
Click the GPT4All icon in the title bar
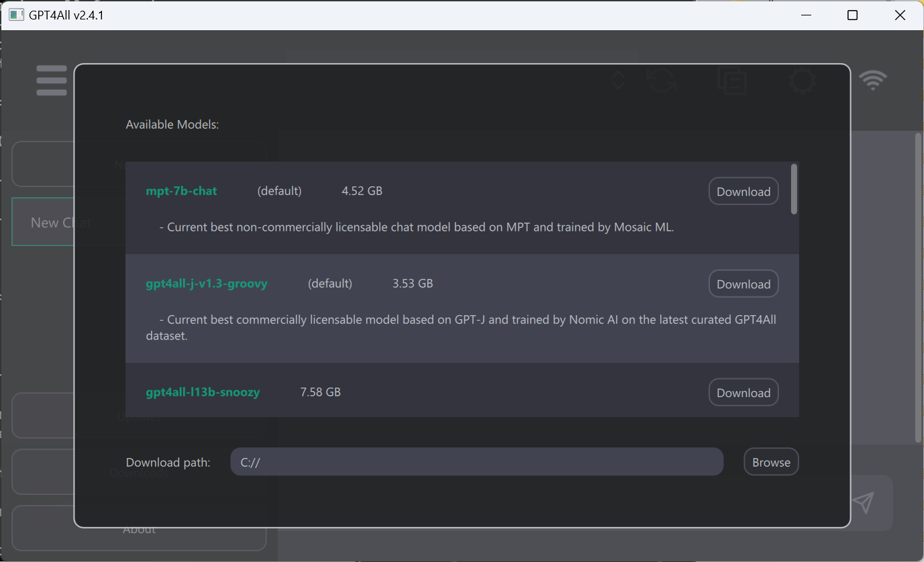pyautogui.click(x=16, y=14)
